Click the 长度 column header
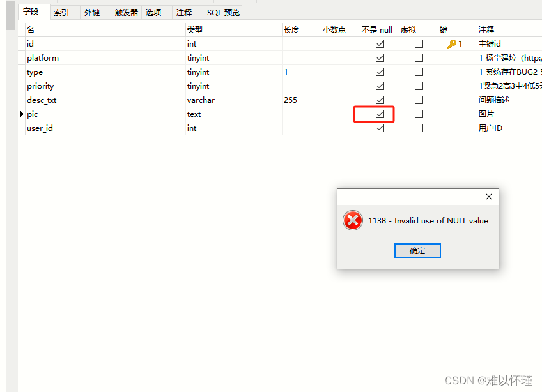The image size is (542, 392). [x=302, y=30]
